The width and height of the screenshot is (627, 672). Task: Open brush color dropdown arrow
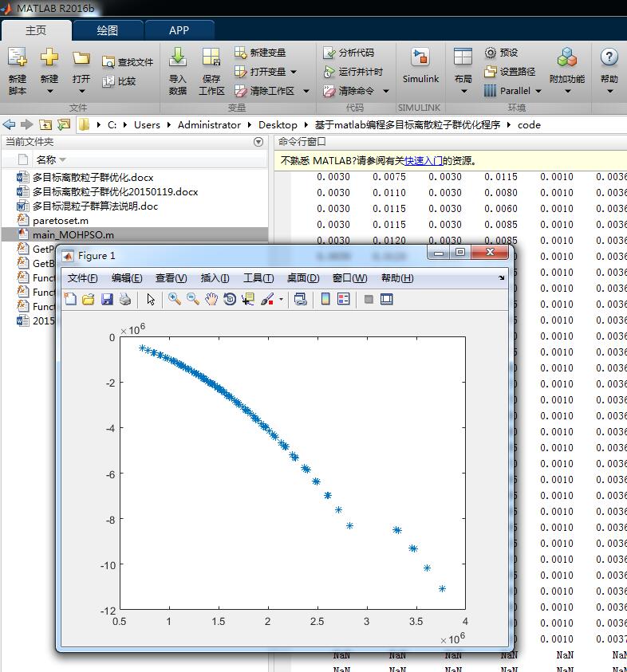point(281,299)
